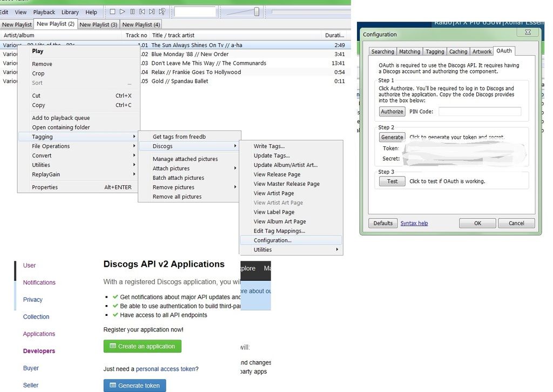Click the Previous track icon
The width and height of the screenshot is (553, 392).
click(142, 12)
